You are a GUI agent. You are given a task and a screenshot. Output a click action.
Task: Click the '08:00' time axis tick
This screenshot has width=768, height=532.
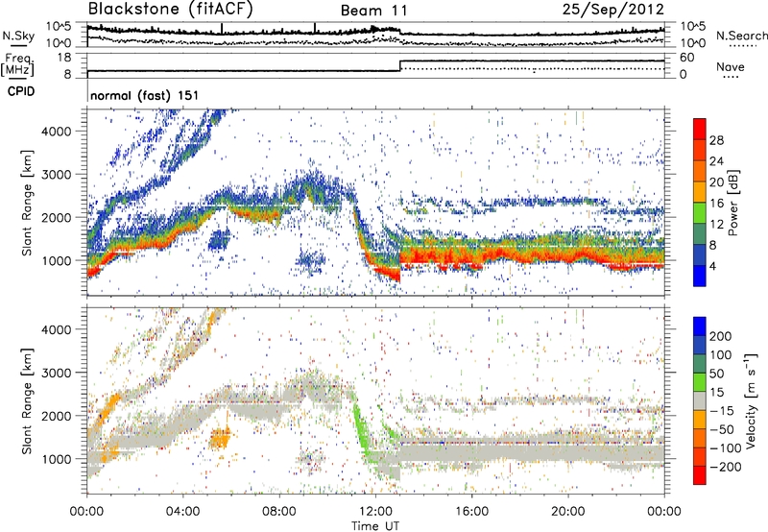coord(278,512)
